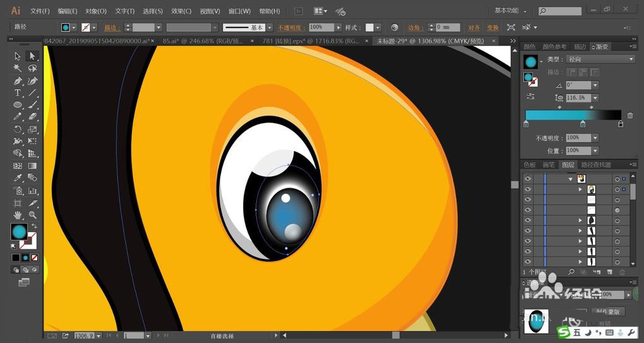
Task: Open the 位置 100% dropdown
Action: [595, 151]
